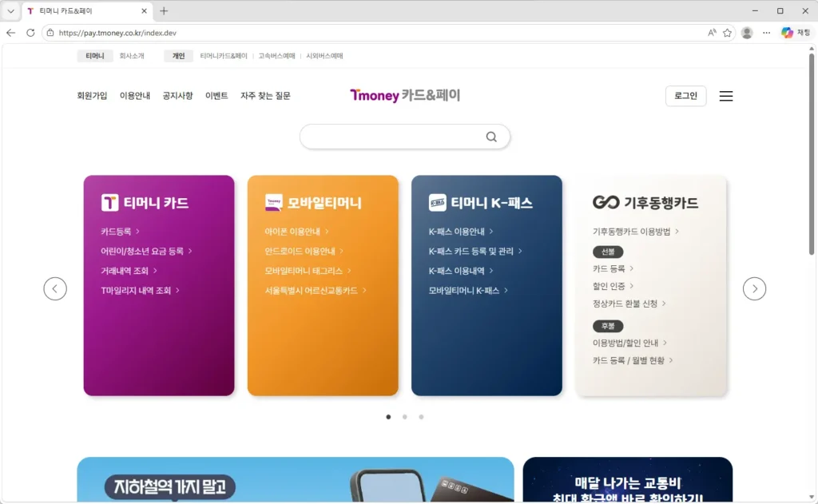Select third carousel page dot
This screenshot has width=818, height=504.
[x=421, y=417]
